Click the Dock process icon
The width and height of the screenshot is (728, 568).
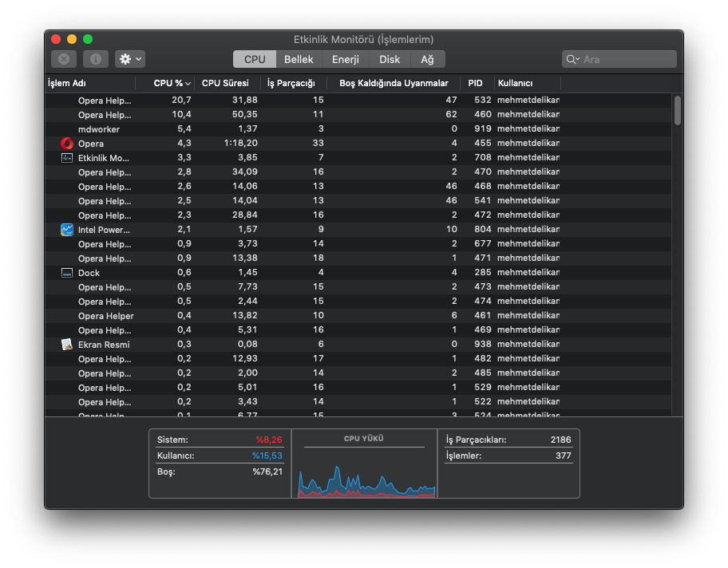[67, 273]
